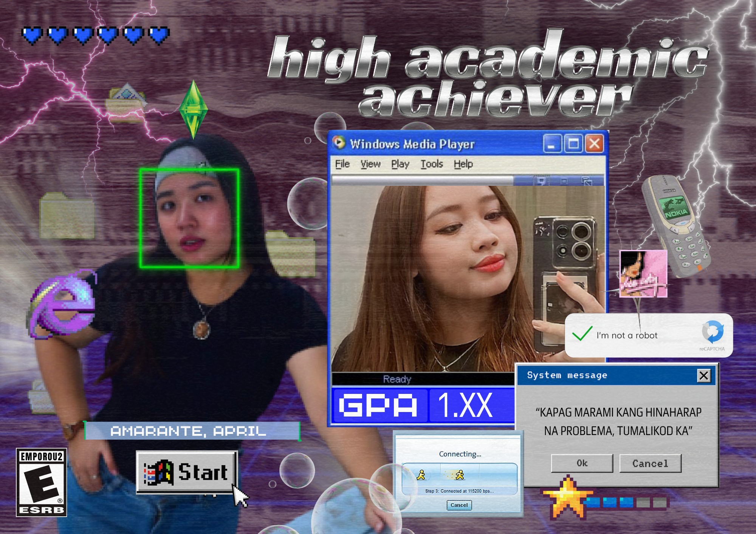Image resolution: width=756 pixels, height=534 pixels.
Task: Open the Play menu in Media Player
Action: point(400,164)
